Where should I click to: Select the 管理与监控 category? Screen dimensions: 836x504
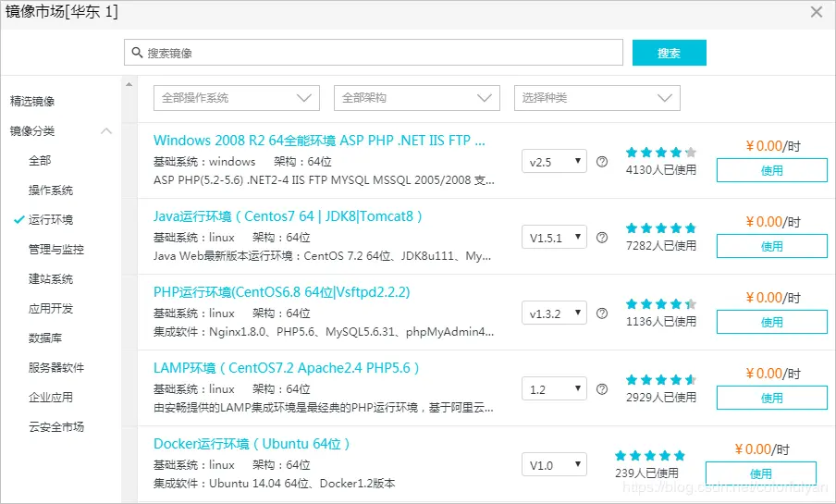pos(56,250)
